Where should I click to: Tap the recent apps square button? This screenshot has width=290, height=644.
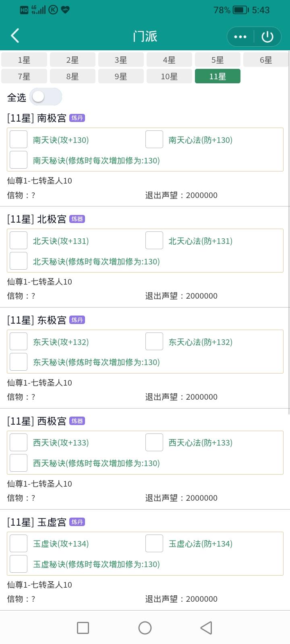[x=83, y=627]
